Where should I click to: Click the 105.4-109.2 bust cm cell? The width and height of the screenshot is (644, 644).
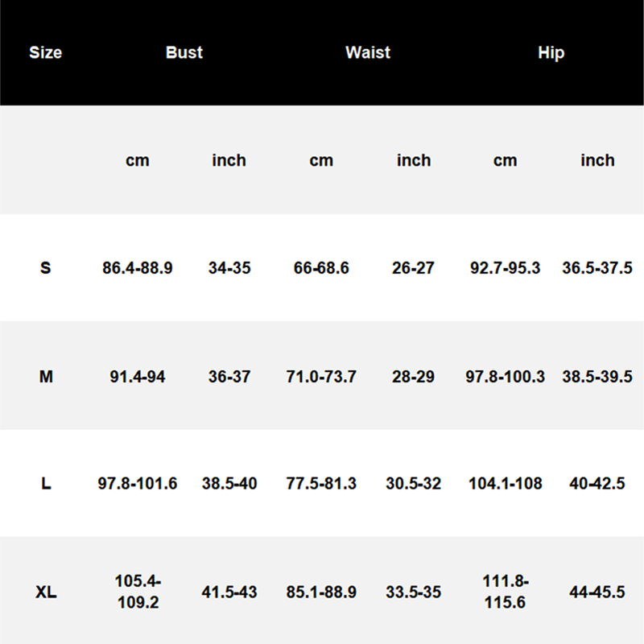138,591
